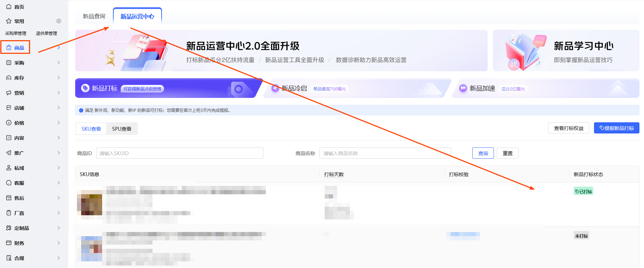Open the 新品学习中心 banner
This screenshot has width=644, height=268.
coord(566,51)
